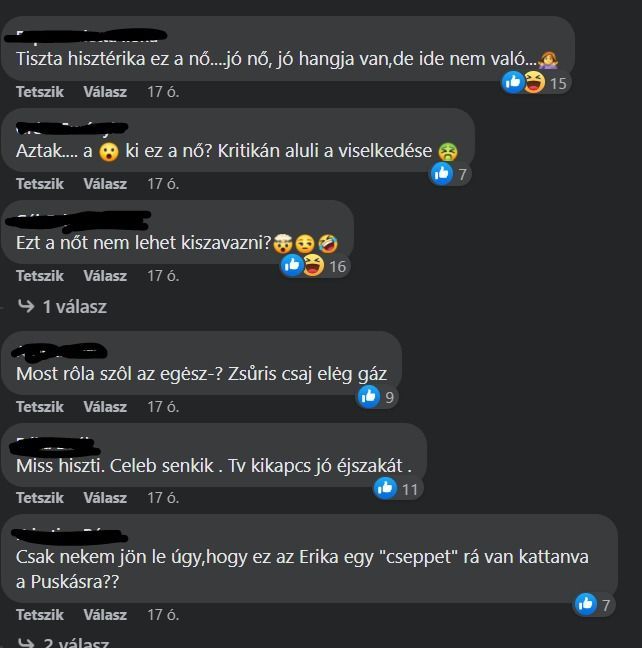Click Válasz under the 'Ezt a nőt' comment
Viewport: 642px width, 648px height.
(105, 276)
